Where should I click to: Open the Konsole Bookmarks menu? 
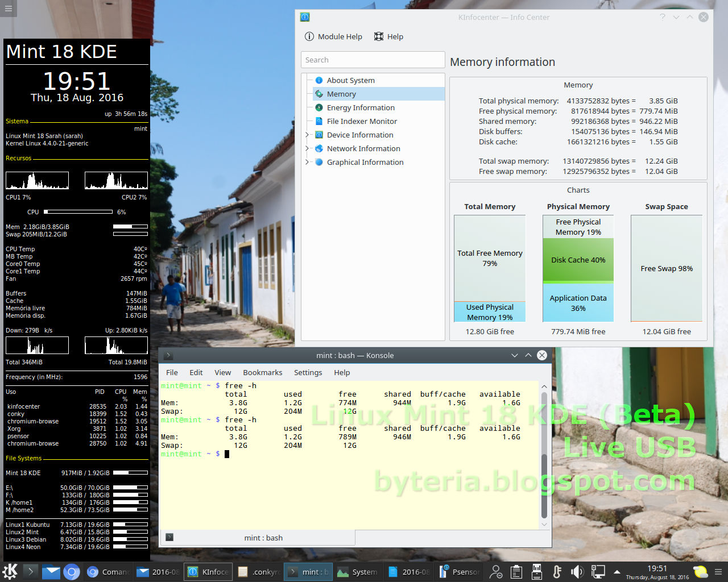tap(262, 372)
